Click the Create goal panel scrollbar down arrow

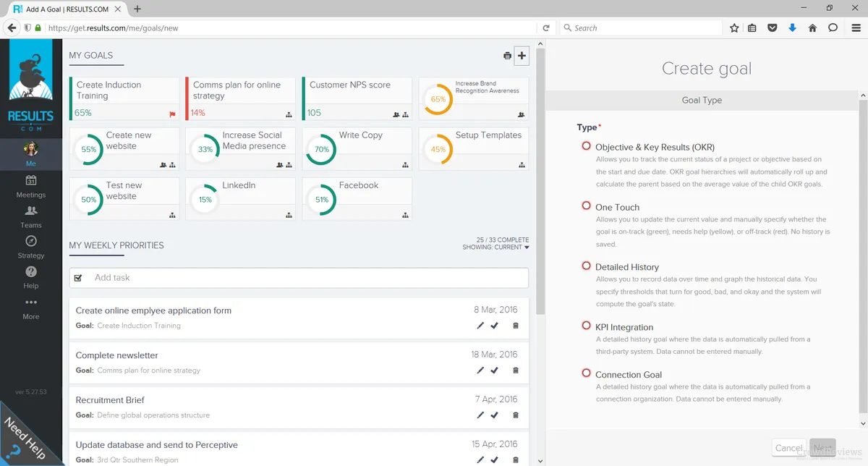click(x=863, y=423)
